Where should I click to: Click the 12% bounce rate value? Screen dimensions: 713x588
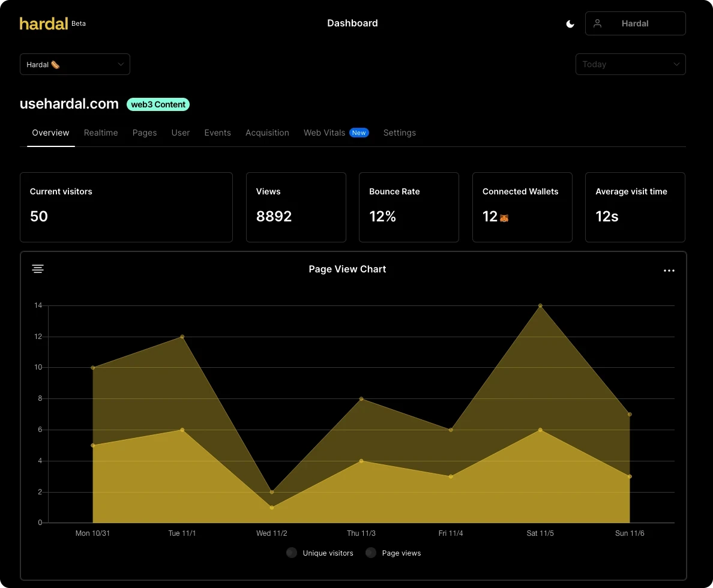pos(382,217)
